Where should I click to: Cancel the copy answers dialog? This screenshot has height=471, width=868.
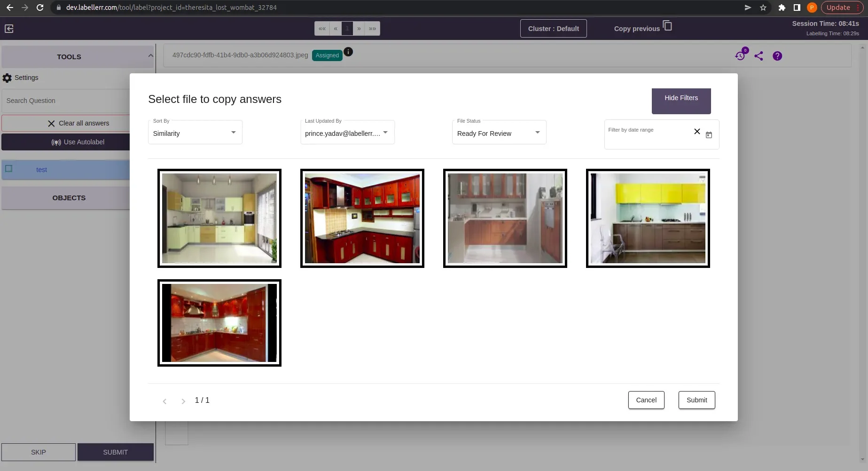(646, 400)
